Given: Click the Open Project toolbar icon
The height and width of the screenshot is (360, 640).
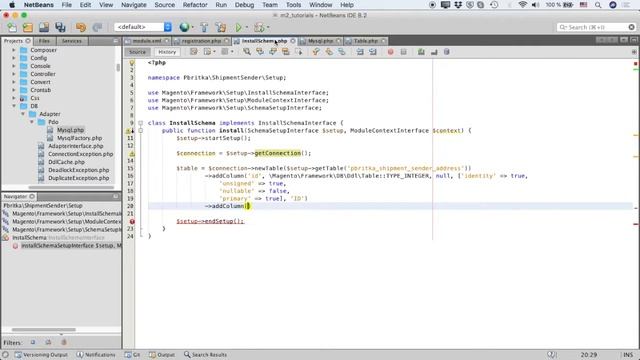Looking at the screenshot, I should (x=44, y=27).
